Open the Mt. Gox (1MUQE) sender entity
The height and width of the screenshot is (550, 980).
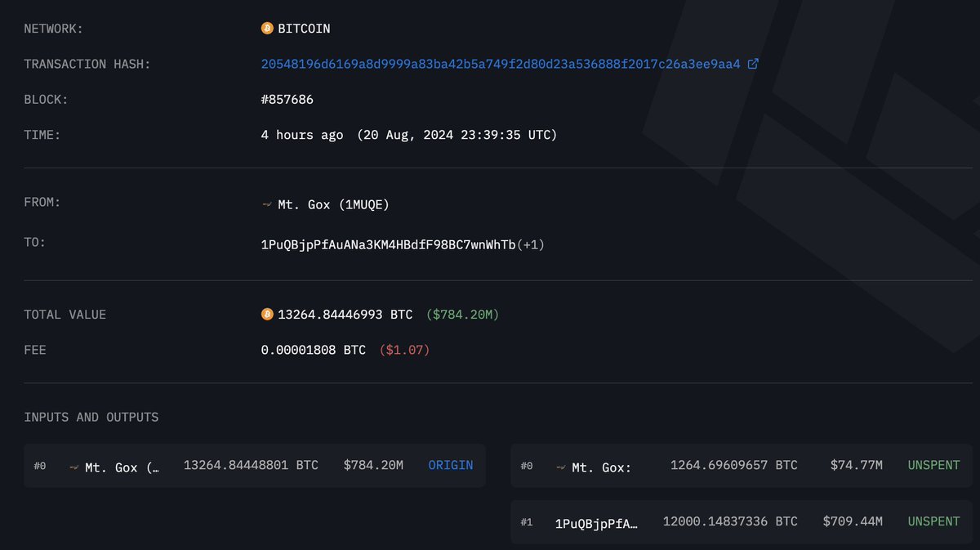pyautogui.click(x=333, y=204)
